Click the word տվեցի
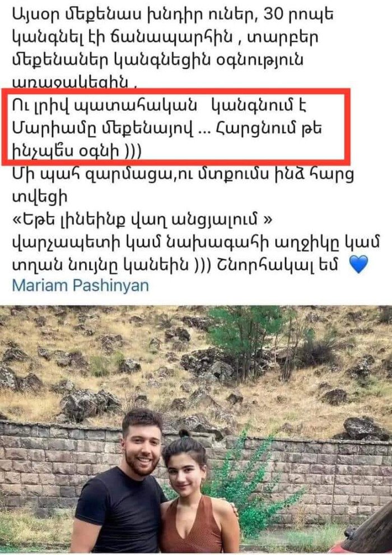 [x=40, y=197]
